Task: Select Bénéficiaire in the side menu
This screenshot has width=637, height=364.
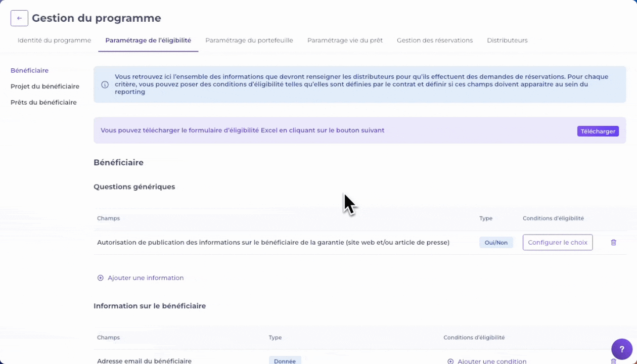Action: pyautogui.click(x=29, y=71)
